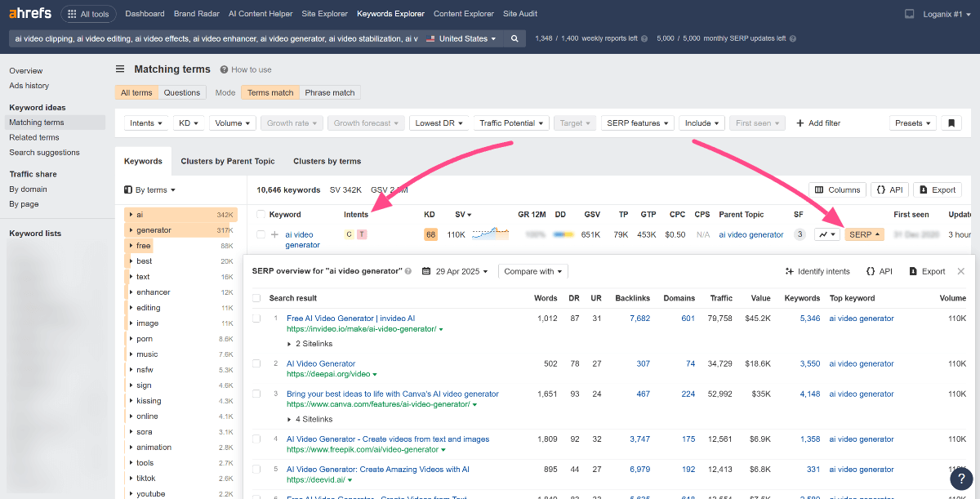Click the monitor icon in top bar
The width and height of the screenshot is (980, 499).
coord(910,14)
